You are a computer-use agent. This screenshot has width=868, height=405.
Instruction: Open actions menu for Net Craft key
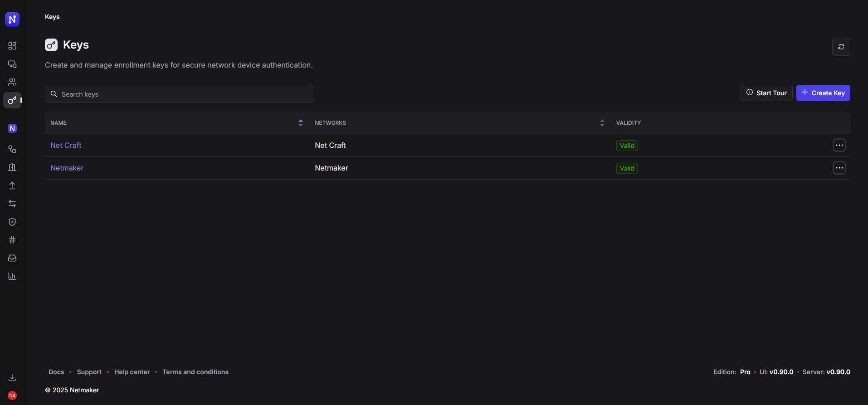pos(839,145)
